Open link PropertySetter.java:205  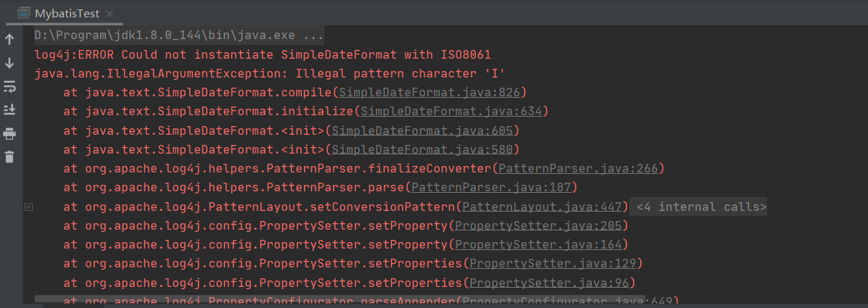tap(538, 225)
